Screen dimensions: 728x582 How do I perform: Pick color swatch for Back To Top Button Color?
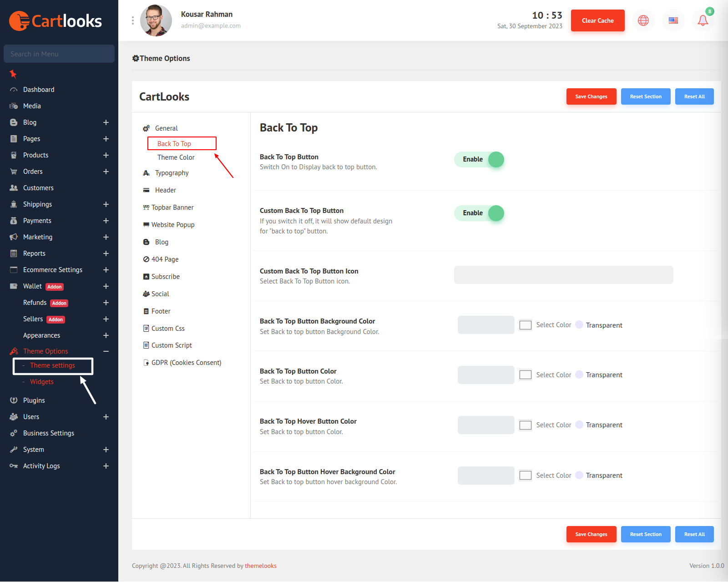pos(526,375)
